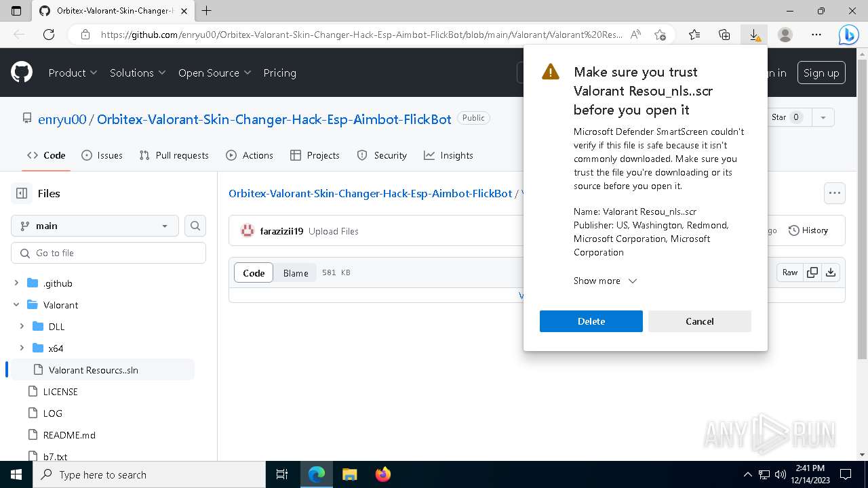Open browser Favorites icon
Screen dimensions: 868x488
point(694,35)
